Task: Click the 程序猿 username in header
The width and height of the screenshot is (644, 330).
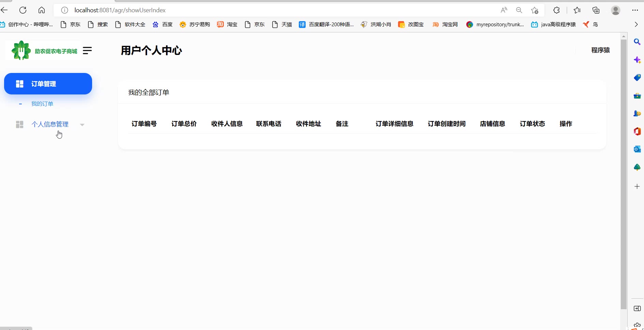Action: click(x=600, y=50)
